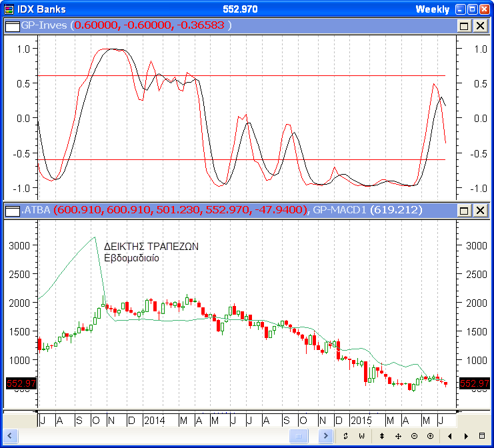Open the chart properties list icon
This screenshot has width=494, height=448.
pyautogui.click(x=482, y=436)
